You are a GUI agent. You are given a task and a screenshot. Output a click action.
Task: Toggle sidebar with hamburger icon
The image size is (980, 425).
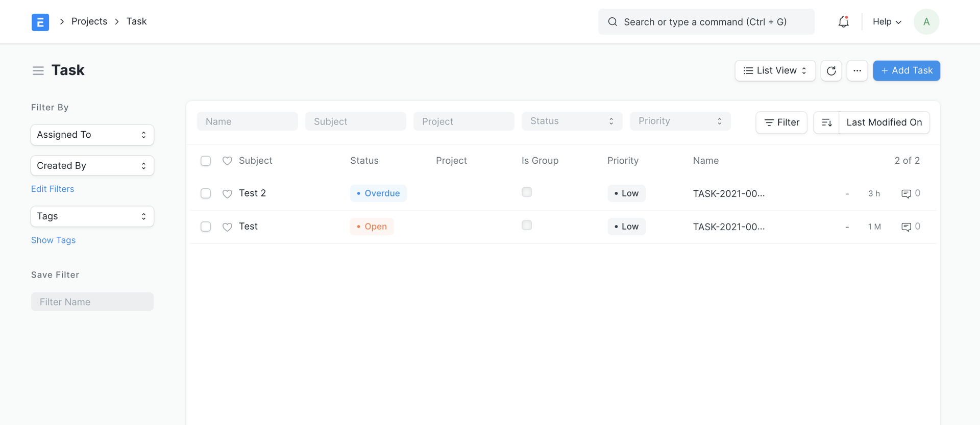point(38,70)
